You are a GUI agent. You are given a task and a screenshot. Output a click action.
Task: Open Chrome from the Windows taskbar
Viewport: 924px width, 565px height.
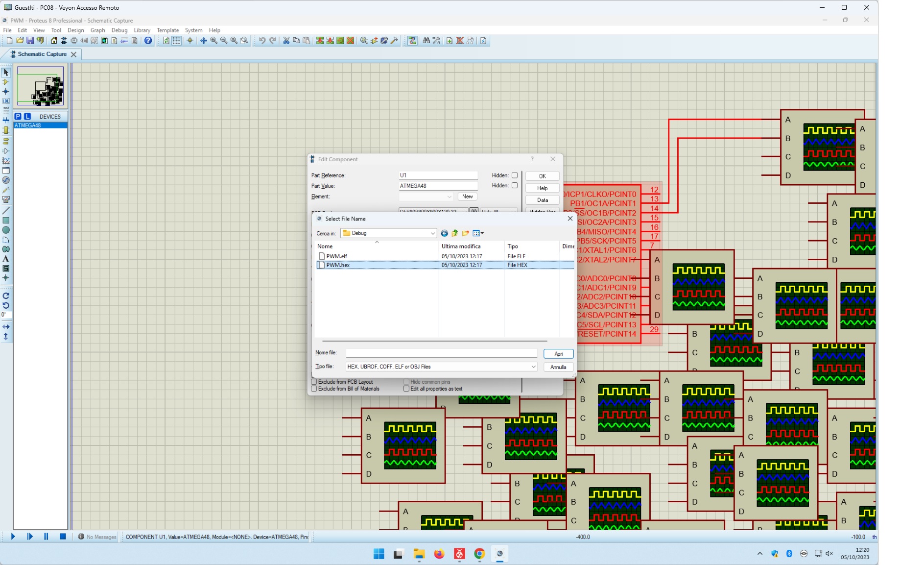479,554
